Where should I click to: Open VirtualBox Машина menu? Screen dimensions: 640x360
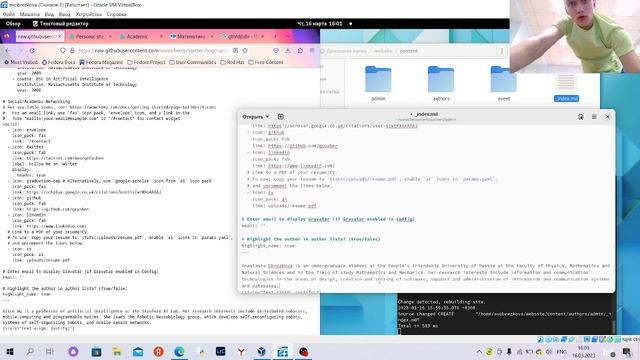tap(30, 14)
